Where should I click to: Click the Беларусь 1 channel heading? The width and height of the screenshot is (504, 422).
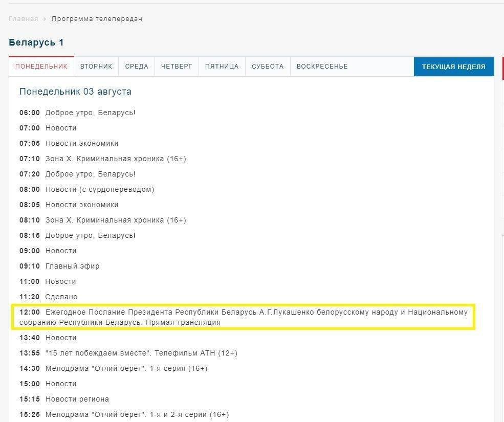tap(36, 43)
